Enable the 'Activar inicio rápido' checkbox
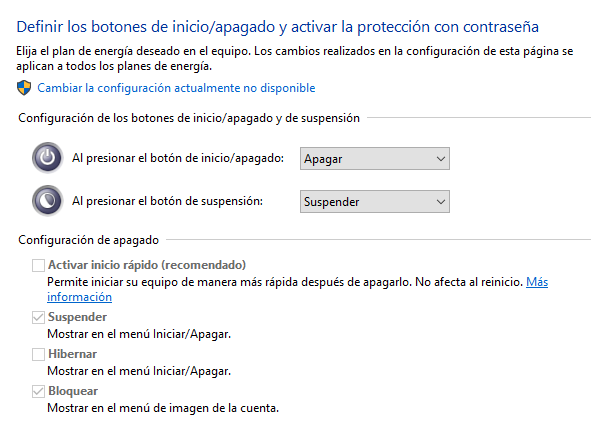610x443 pixels. pos(39,265)
